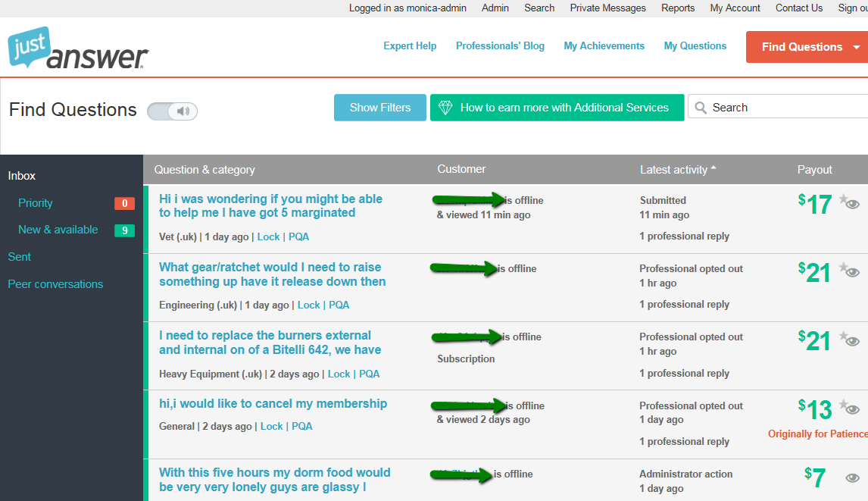Select New & available in the Inbox sidebar

[x=58, y=230]
